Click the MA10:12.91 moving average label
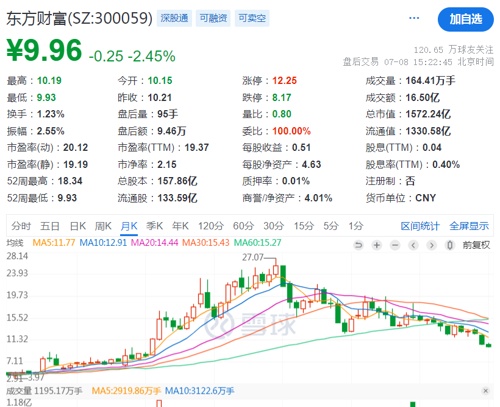This screenshot has height=407, width=500. pos(103,243)
